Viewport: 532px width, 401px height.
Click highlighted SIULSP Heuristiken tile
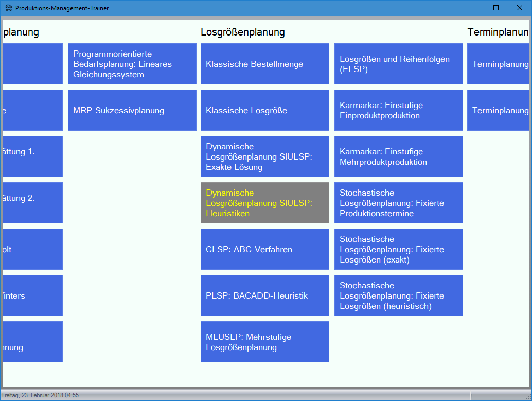click(264, 203)
